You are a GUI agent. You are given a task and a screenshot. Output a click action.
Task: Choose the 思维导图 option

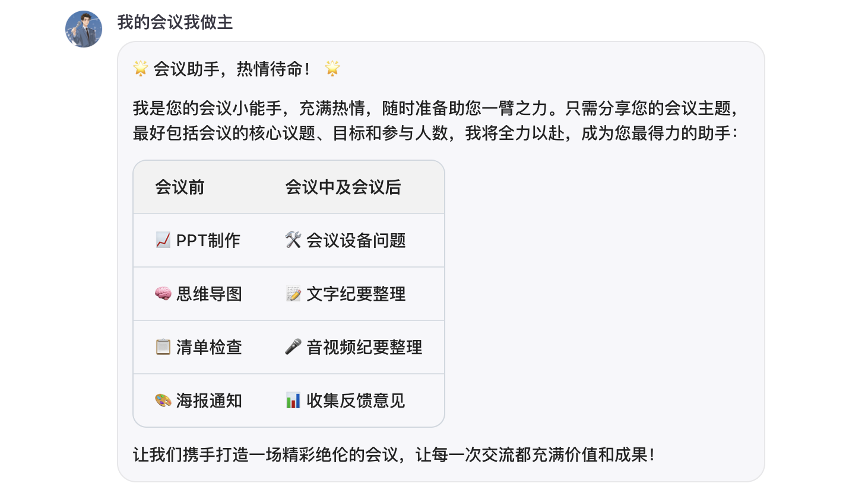(x=209, y=294)
